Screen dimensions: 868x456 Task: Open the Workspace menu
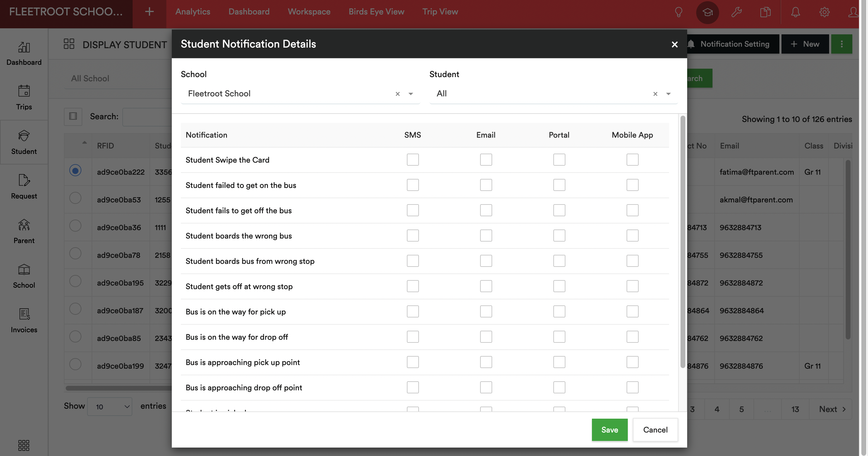click(309, 12)
